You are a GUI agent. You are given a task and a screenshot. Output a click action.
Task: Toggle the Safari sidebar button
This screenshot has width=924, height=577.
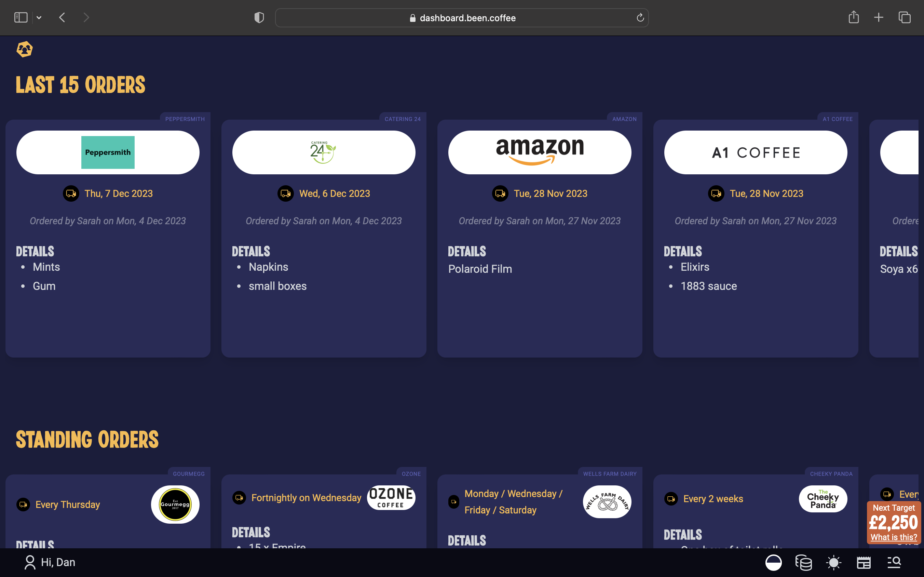click(x=21, y=17)
